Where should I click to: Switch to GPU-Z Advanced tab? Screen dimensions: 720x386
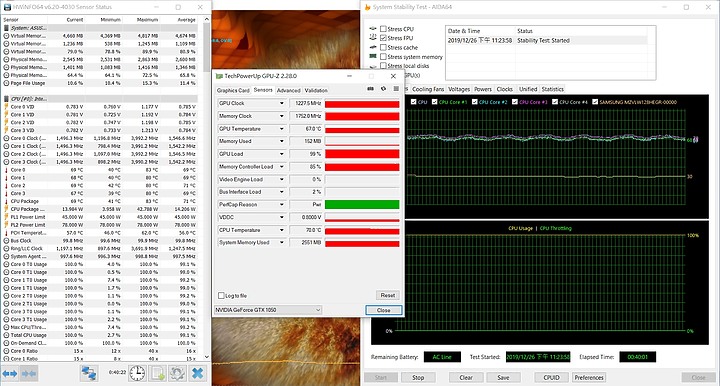click(288, 90)
